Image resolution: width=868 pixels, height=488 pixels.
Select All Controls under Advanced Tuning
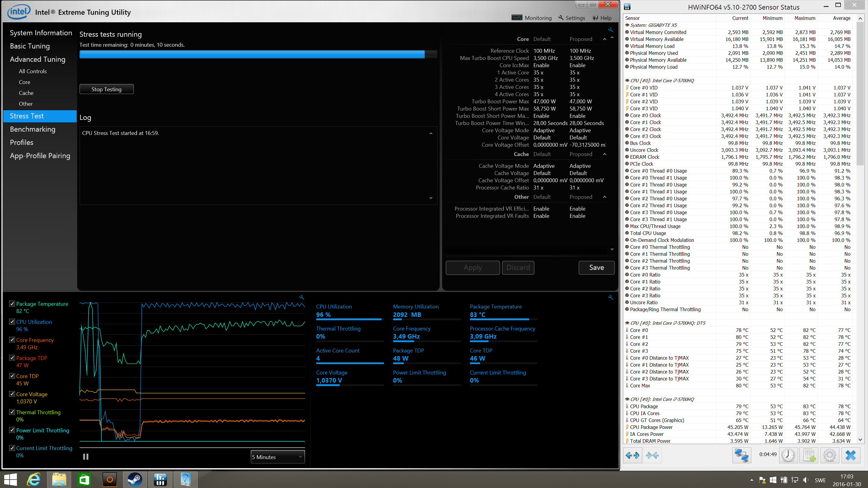pyautogui.click(x=33, y=71)
